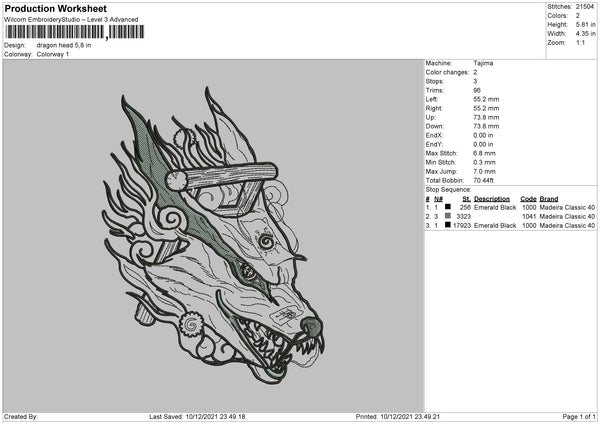Click the Machine value 'Tajima'
This screenshot has height=424, width=600.
pyautogui.click(x=483, y=63)
